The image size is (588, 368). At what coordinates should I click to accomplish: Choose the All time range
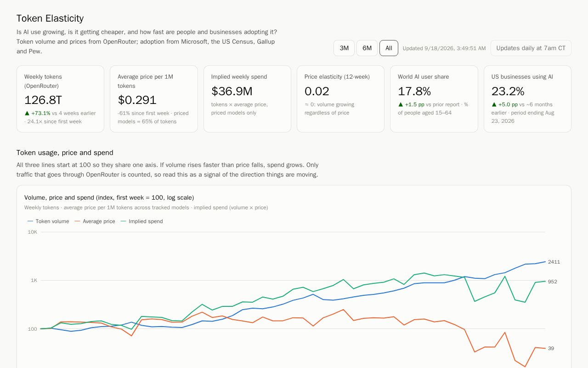point(389,48)
